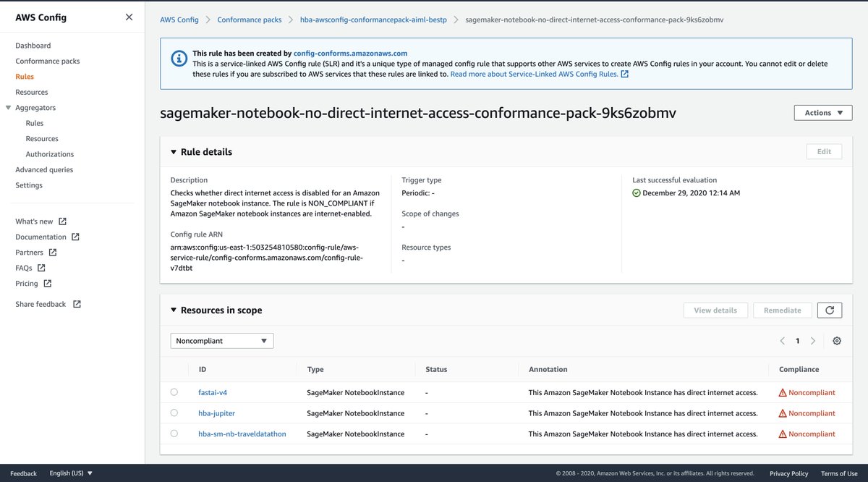Screen dimensions: 868x482
Task: Click the info icon in the blue banner
Action: [179, 58]
